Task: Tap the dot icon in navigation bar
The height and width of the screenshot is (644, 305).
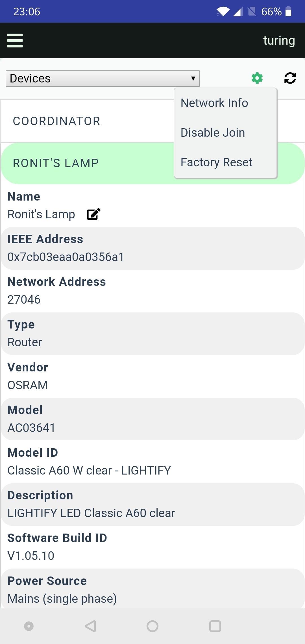Action: [29, 626]
